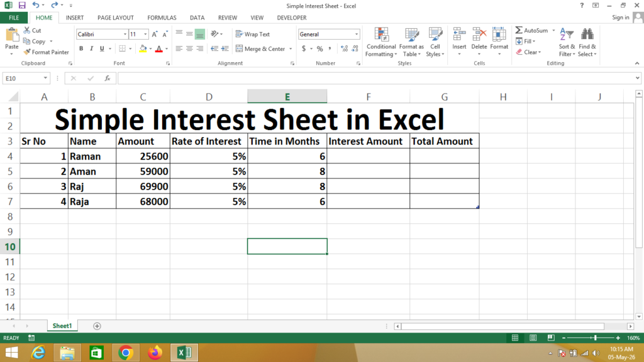
Task: Increase font size with the large A icon
Action: (x=155, y=35)
